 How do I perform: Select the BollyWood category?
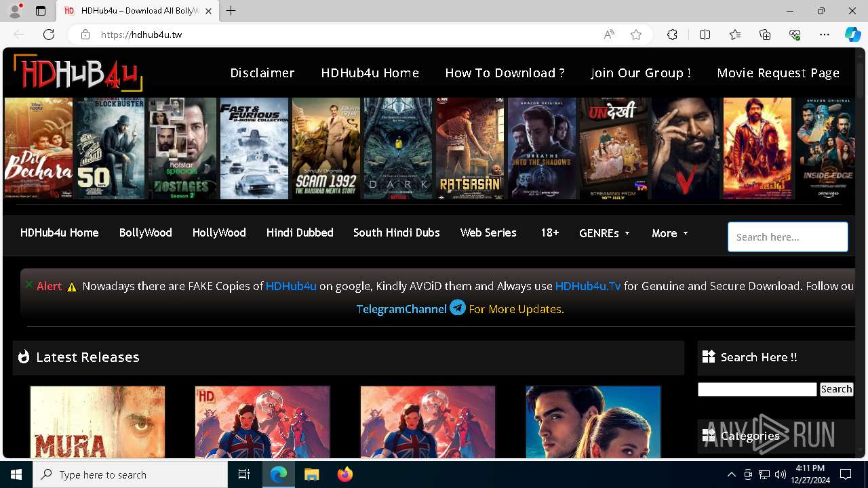tap(146, 232)
